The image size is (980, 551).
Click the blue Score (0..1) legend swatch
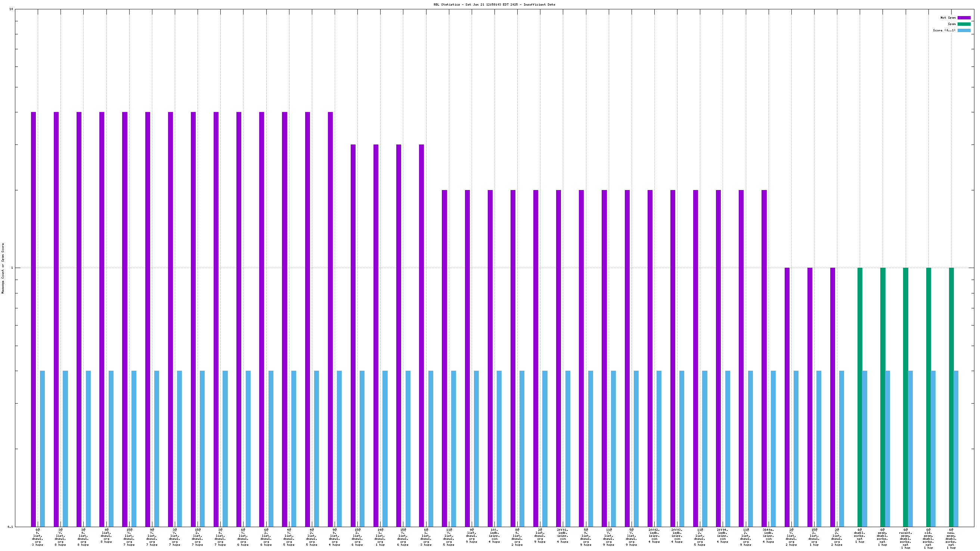[x=964, y=30]
